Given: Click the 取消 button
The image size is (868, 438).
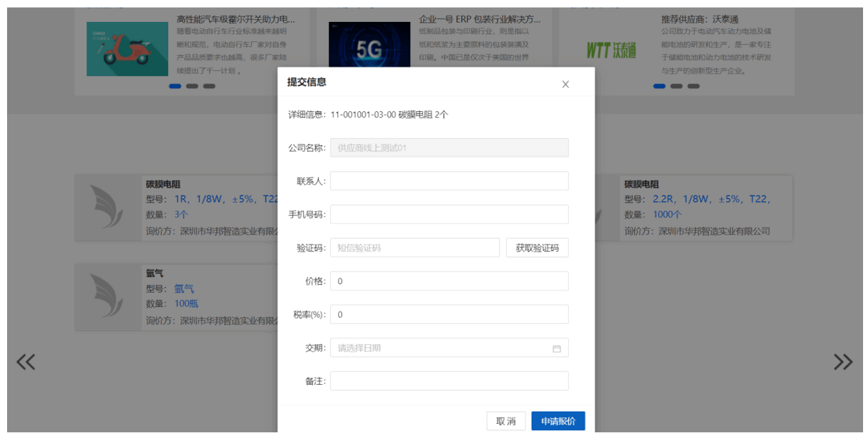Looking at the screenshot, I should coord(506,421).
